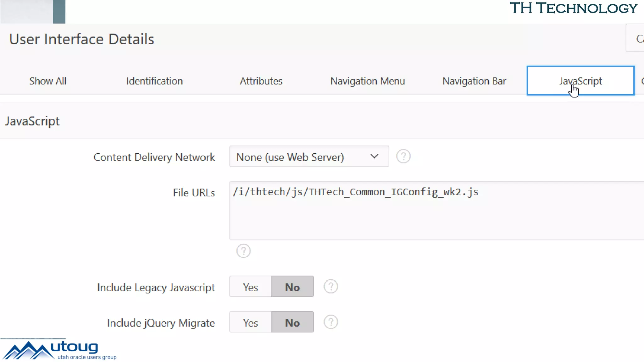Click the TH Technology header text
Image resolution: width=644 pixels, height=362 pixels.
click(573, 8)
